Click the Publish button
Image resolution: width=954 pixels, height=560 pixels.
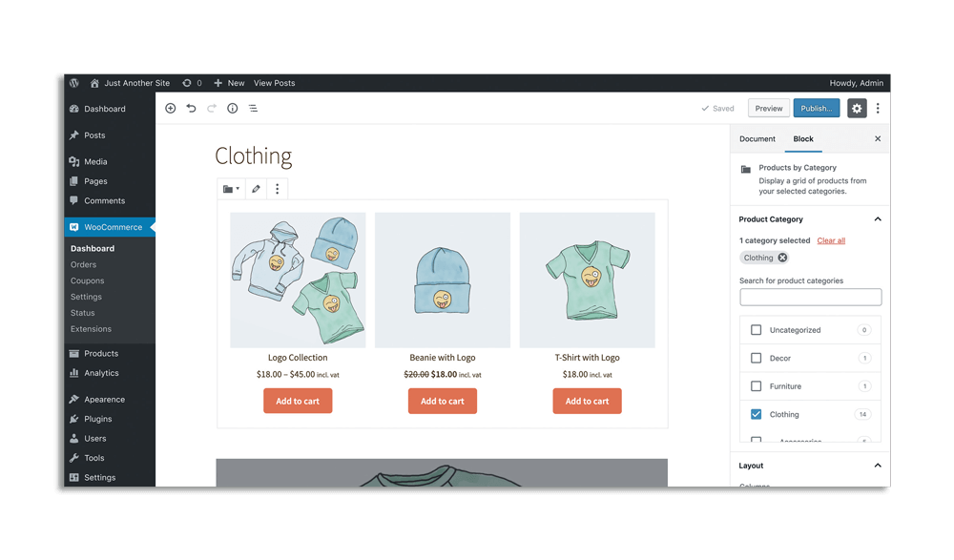[817, 109]
